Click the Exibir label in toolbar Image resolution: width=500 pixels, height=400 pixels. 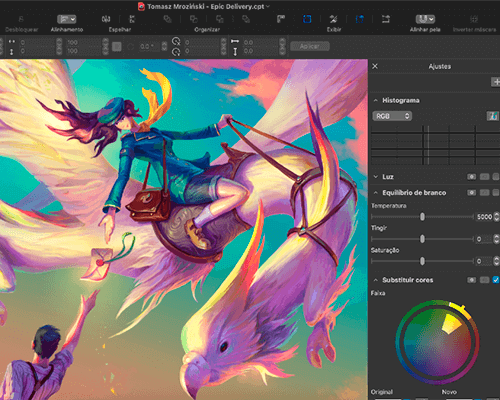point(334,30)
